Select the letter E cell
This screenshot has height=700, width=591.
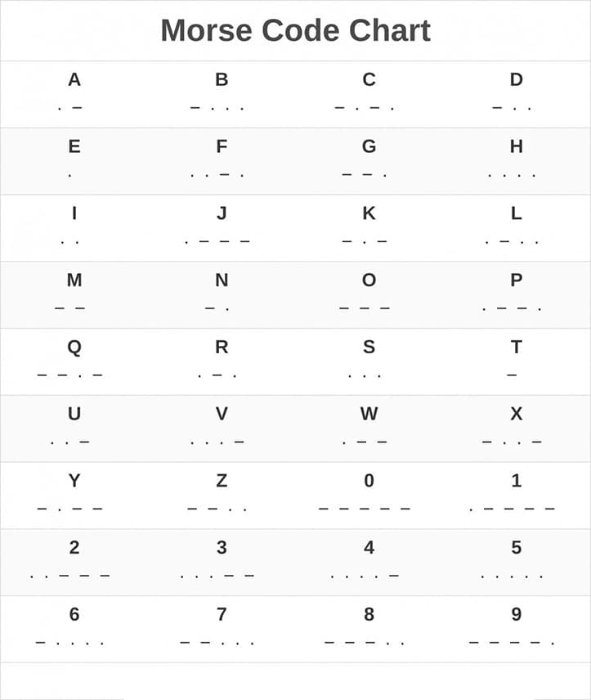(x=74, y=160)
